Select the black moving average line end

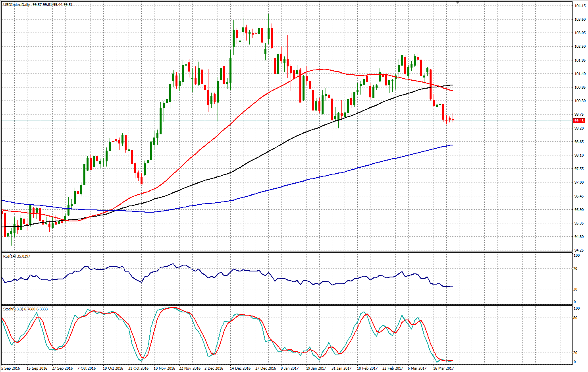[x=452, y=85]
